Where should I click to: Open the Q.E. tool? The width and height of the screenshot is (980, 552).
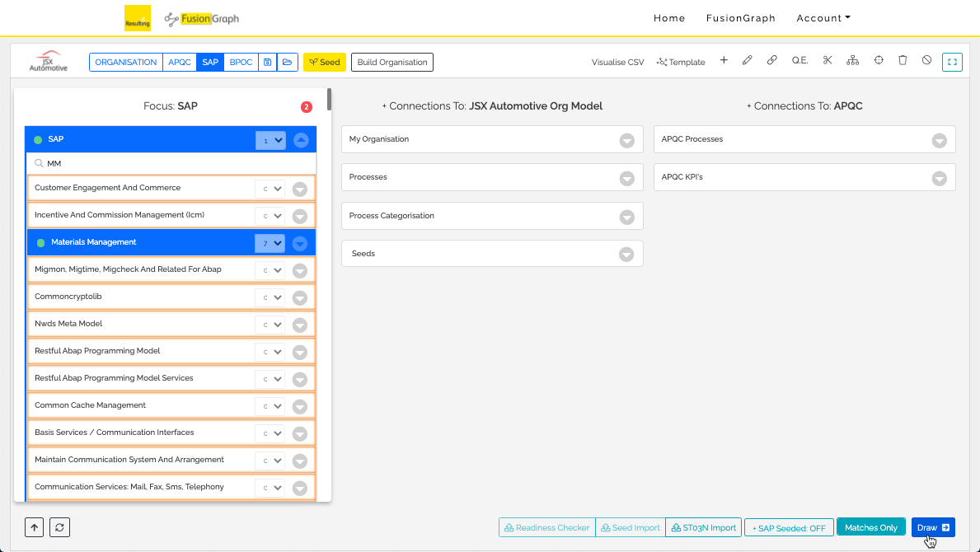click(800, 61)
